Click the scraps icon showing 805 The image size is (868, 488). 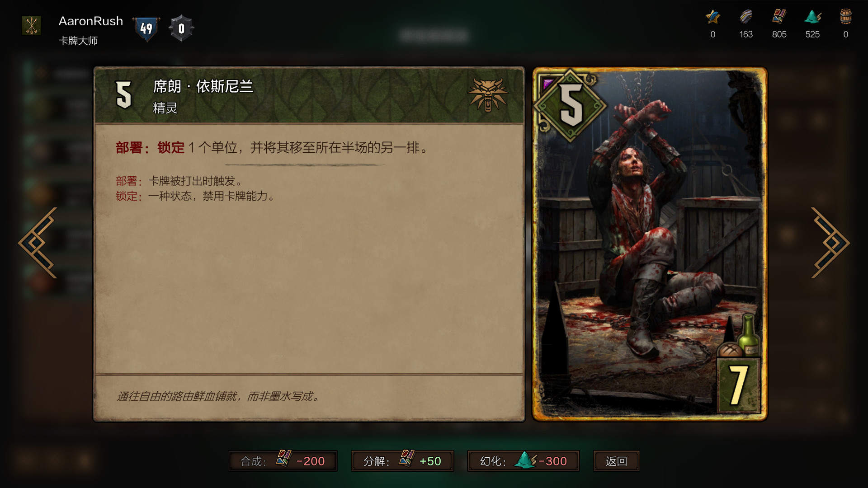coord(779,17)
